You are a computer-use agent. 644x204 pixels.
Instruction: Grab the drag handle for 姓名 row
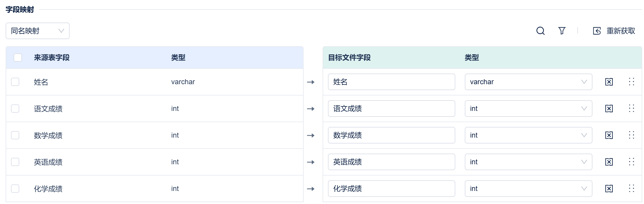click(x=631, y=82)
